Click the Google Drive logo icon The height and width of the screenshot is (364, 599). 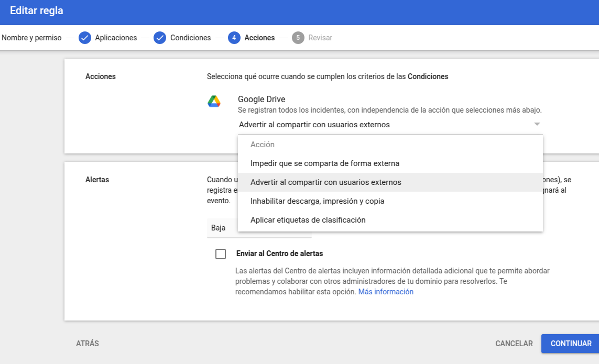point(214,101)
